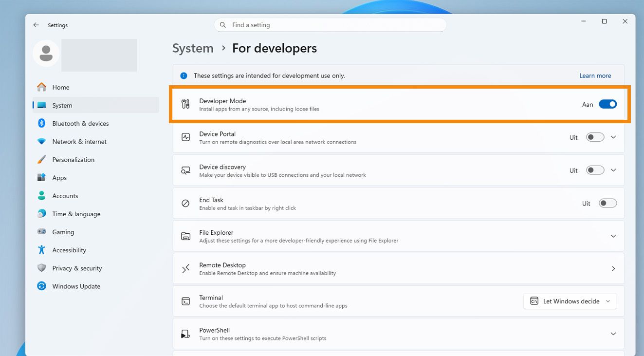
Task: Click 'Install apps from any source' description
Action: tap(259, 109)
